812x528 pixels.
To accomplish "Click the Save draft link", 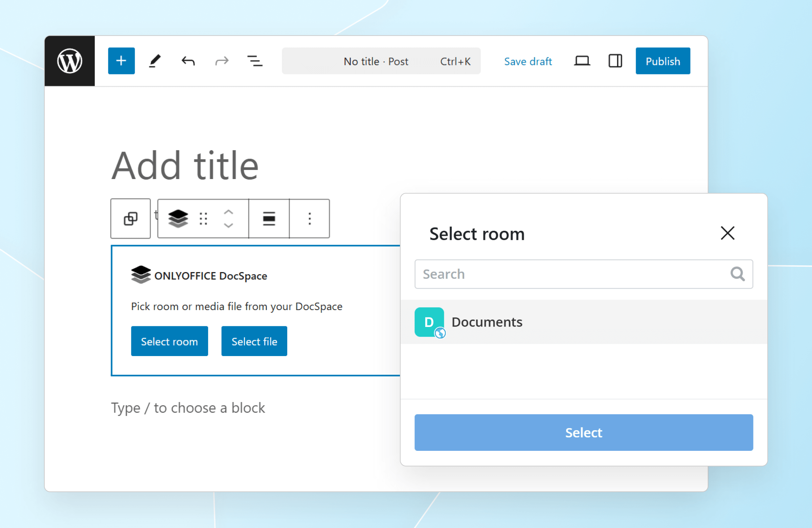I will click(528, 62).
